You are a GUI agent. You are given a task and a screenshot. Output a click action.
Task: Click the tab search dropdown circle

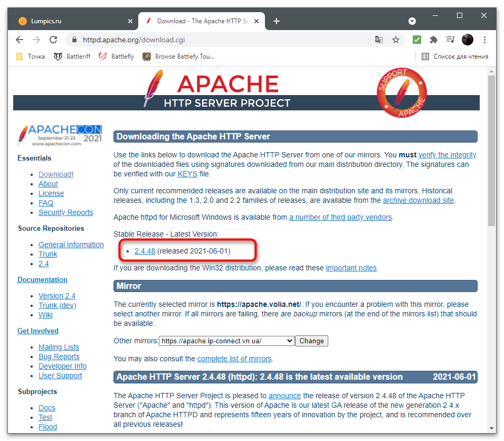click(x=412, y=21)
